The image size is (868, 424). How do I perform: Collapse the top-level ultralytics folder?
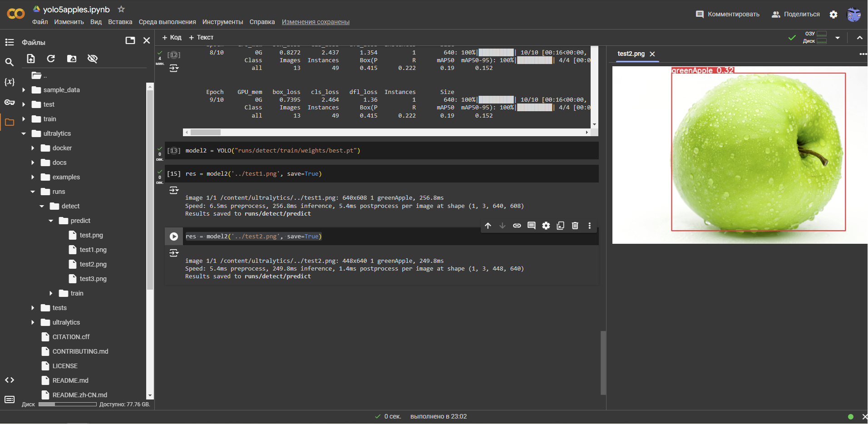24,133
